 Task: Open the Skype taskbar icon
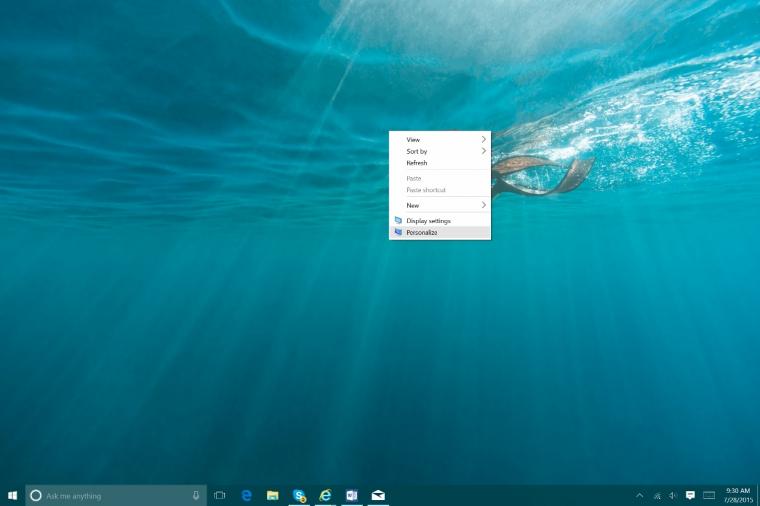[299, 495]
